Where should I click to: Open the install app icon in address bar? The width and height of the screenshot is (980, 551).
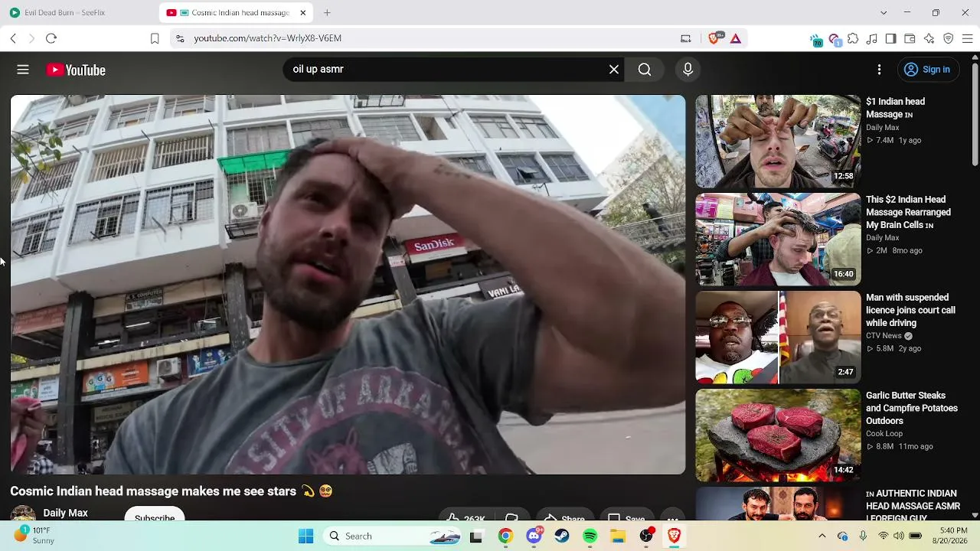tap(686, 38)
